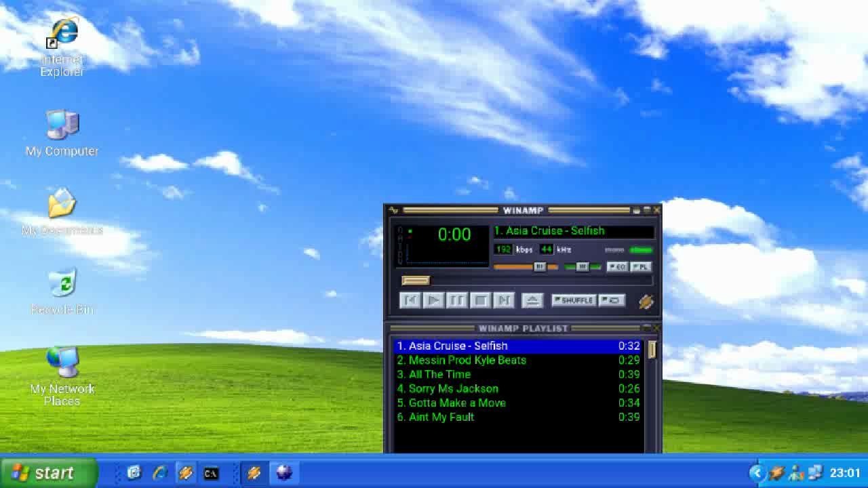Image resolution: width=868 pixels, height=488 pixels.
Task: Click the 44 kHz sample rate readout
Action: (547, 249)
